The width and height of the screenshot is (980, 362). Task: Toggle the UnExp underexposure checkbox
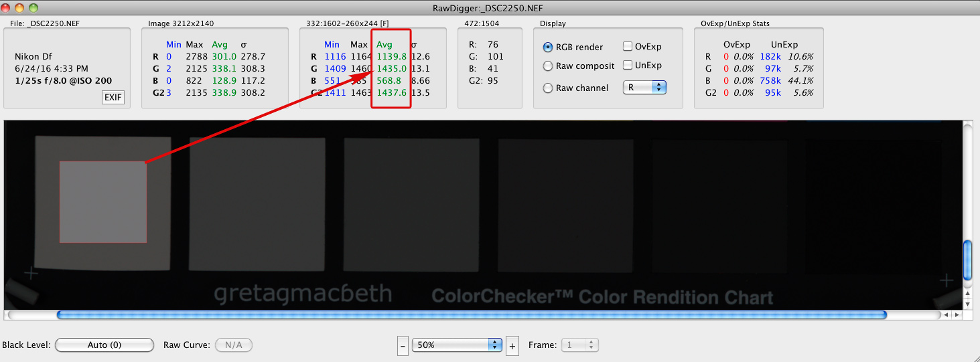click(x=628, y=66)
